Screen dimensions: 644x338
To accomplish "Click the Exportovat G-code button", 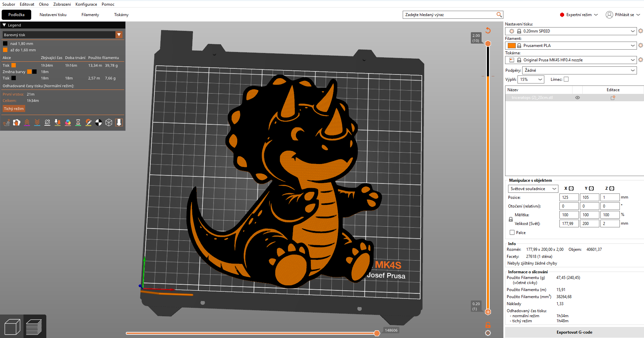I will pos(574,332).
